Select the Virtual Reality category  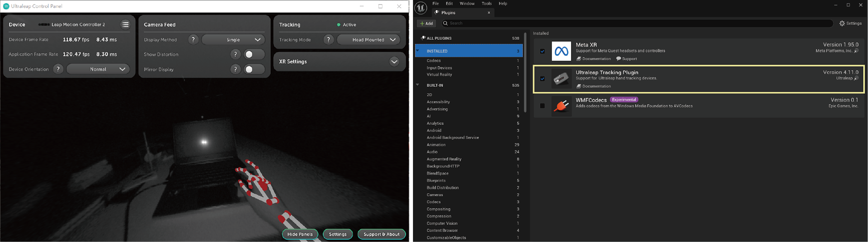[x=469, y=75]
